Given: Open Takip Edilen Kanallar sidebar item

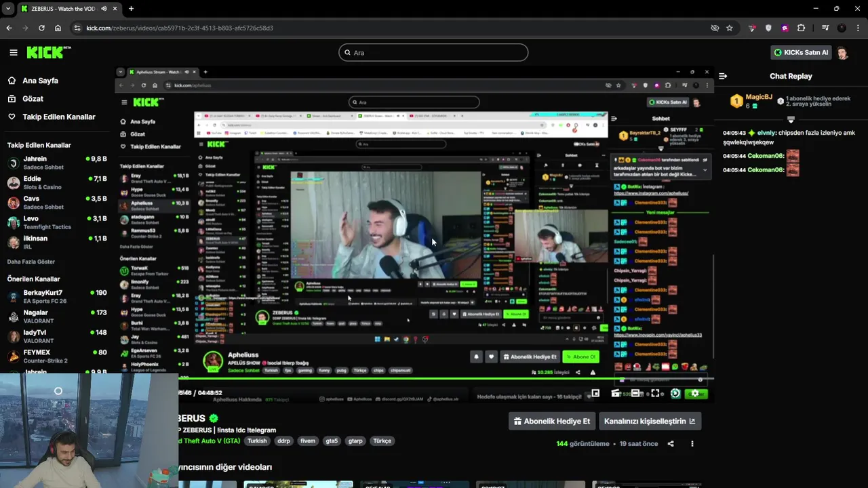Looking at the screenshot, I should [x=58, y=117].
